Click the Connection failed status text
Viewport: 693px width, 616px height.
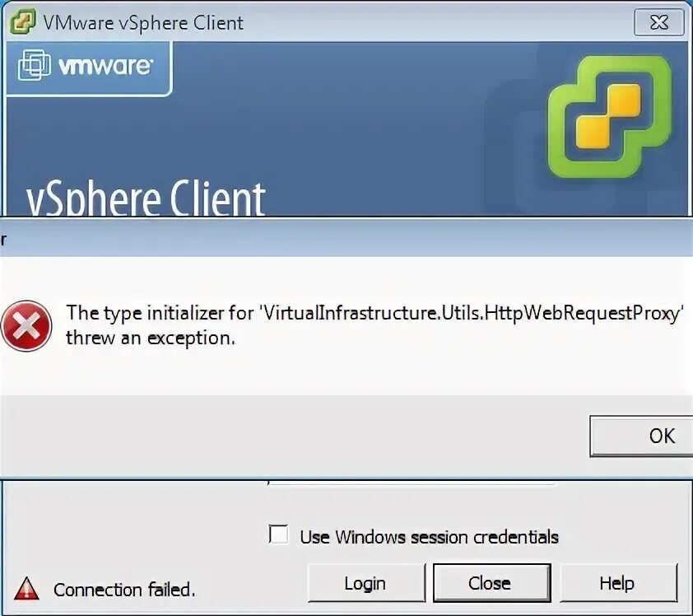[124, 590]
